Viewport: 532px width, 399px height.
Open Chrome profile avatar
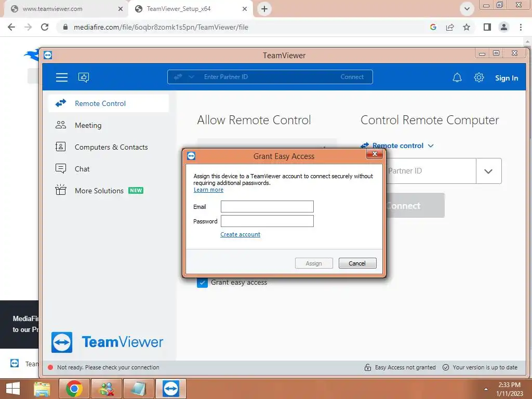coord(504,27)
